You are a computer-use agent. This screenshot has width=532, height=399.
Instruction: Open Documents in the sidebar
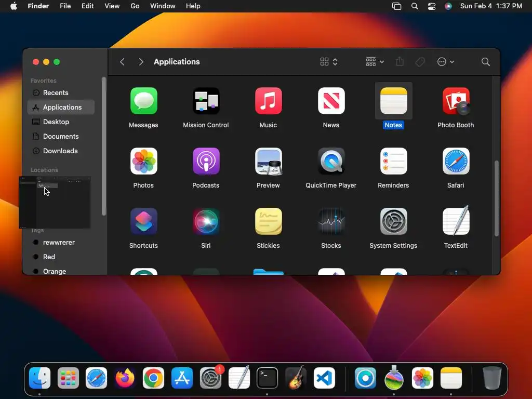61,137
